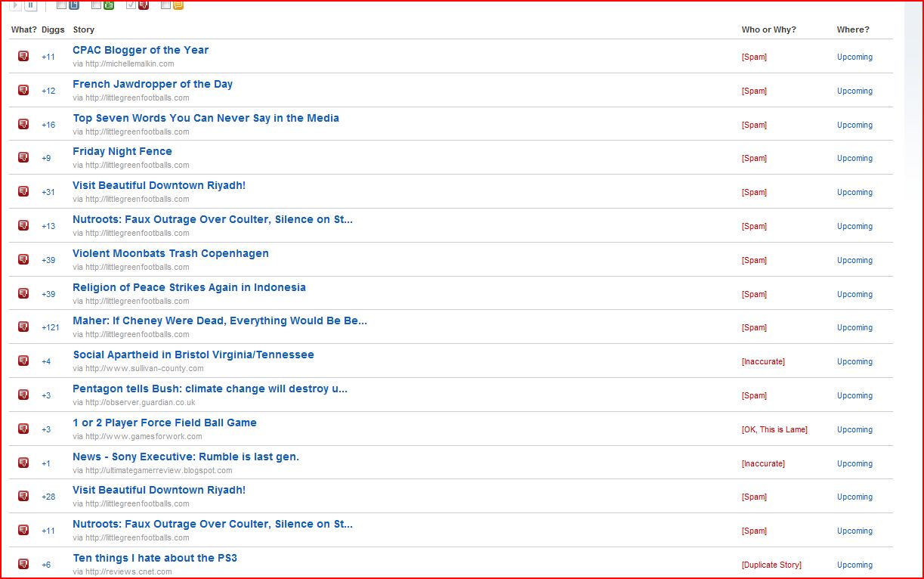Click the bury icon for CPAC Blogger of the Year

(23, 56)
